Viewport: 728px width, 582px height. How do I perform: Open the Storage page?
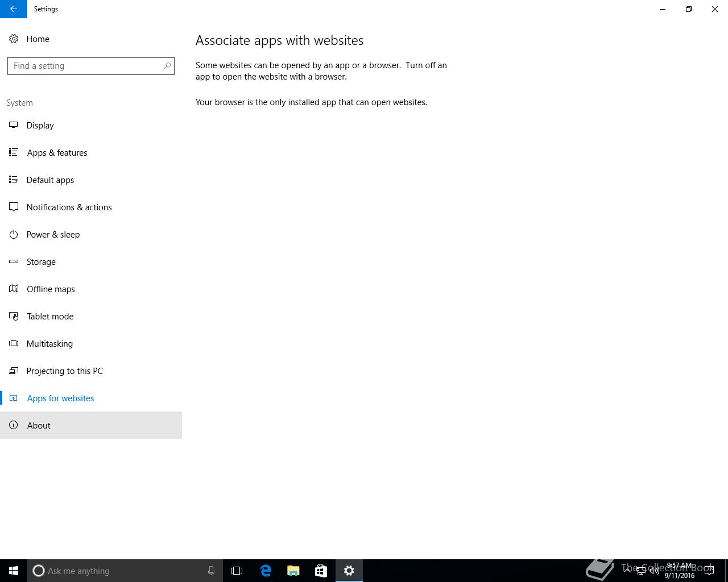click(x=91, y=261)
